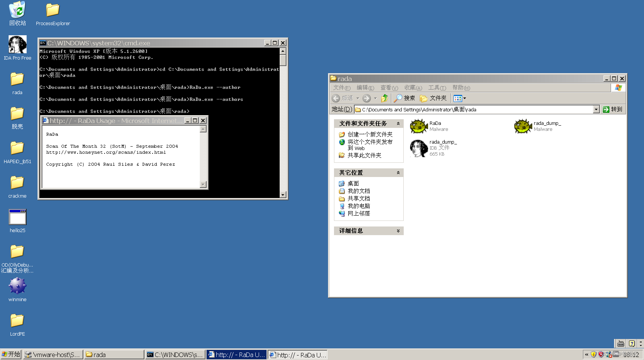
Task: Click cmd window scrollbar up arrow
Action: [283, 51]
